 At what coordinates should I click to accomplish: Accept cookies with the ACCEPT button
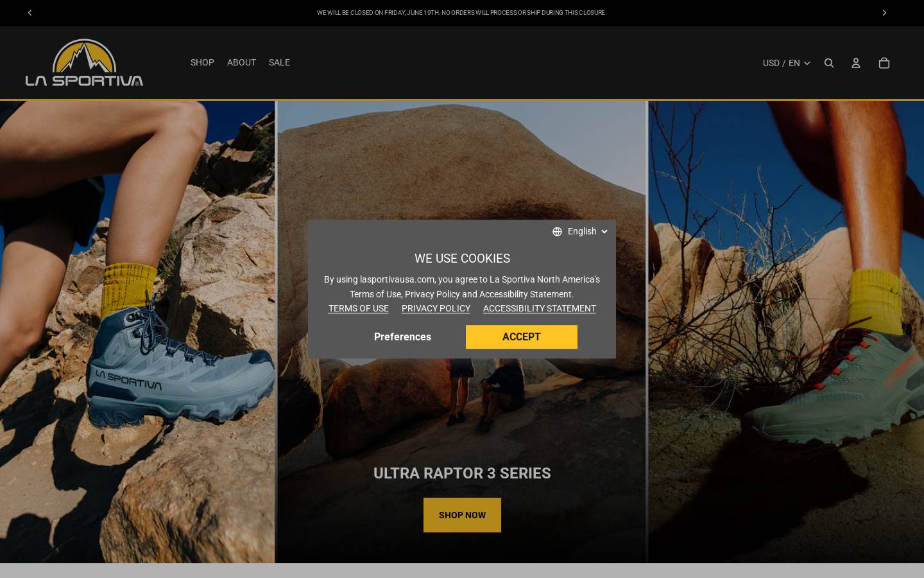(522, 337)
